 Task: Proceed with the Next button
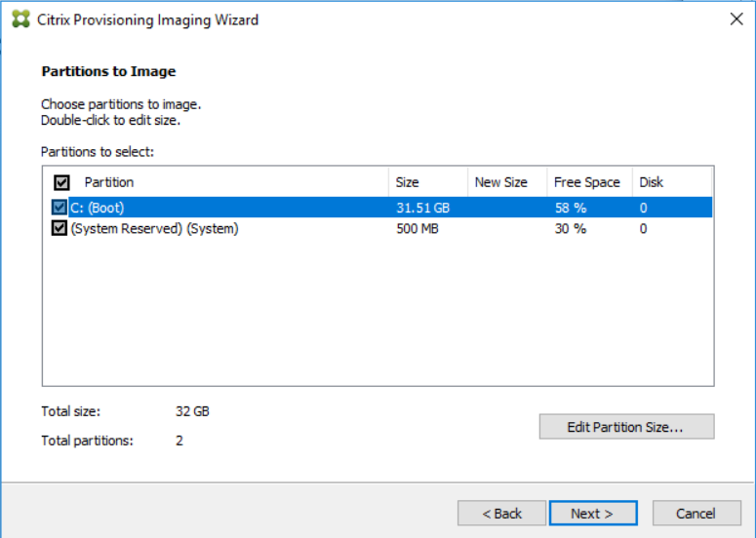[x=593, y=514]
